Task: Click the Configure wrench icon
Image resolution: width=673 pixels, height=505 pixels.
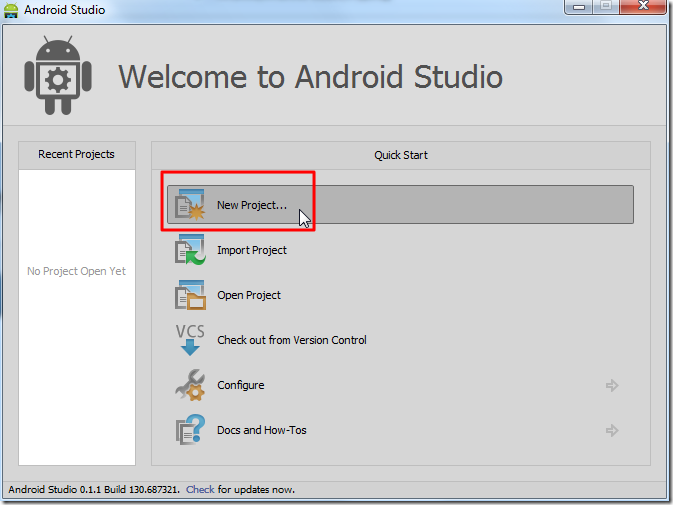Action: 190,385
